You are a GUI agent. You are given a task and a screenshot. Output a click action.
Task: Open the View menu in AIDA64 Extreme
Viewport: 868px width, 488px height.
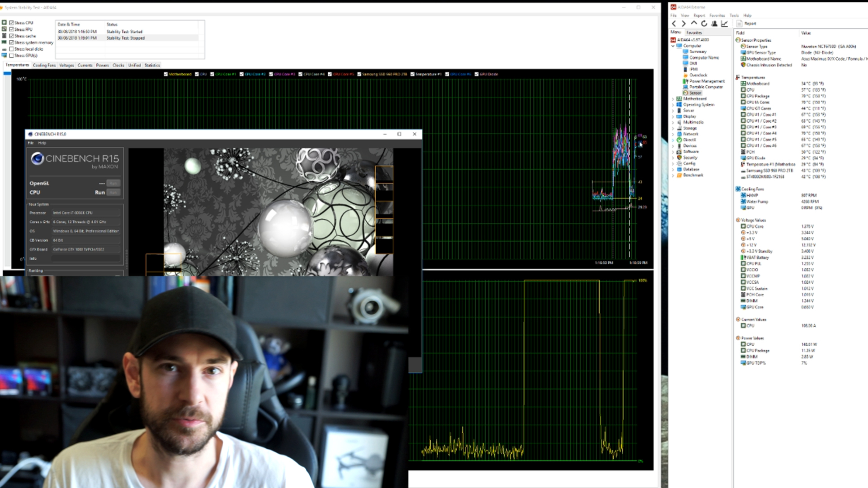coord(685,15)
